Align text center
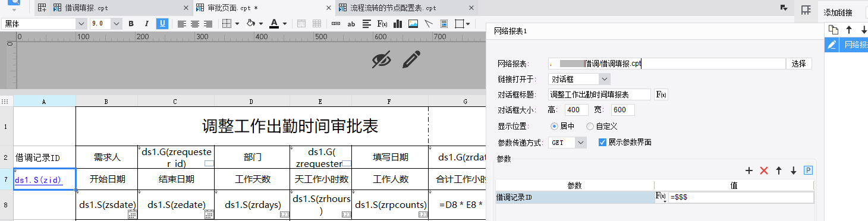The height and width of the screenshot is (221, 868). pos(194,24)
